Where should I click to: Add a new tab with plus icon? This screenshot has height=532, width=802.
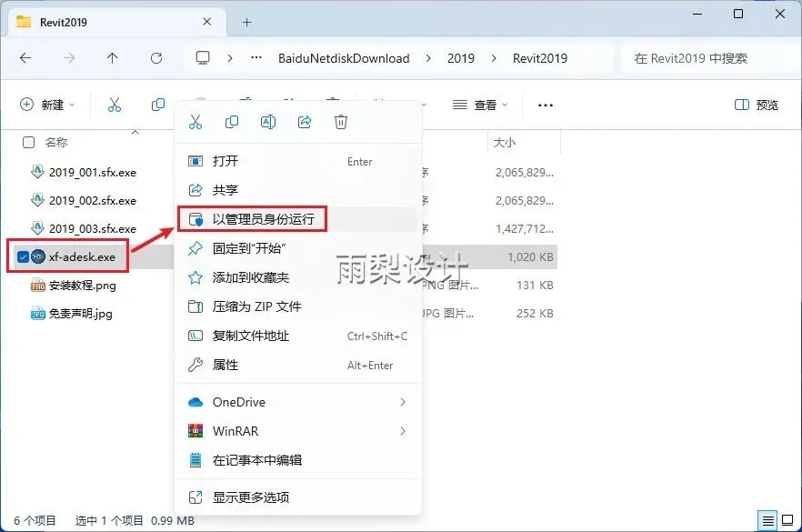(x=247, y=22)
